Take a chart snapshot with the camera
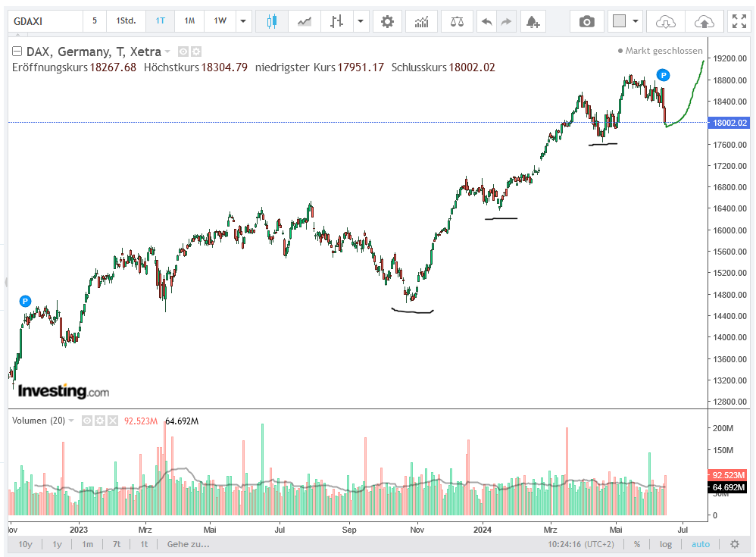The height and width of the screenshot is (557, 756). [x=588, y=21]
